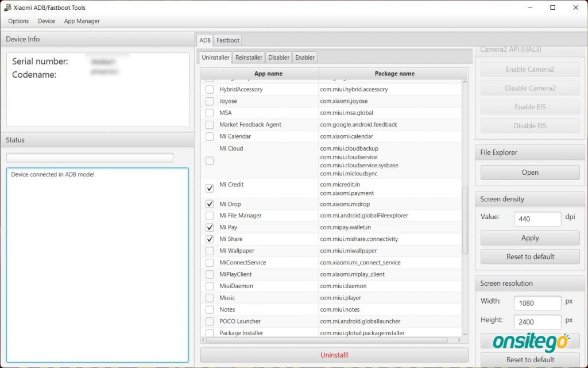This screenshot has width=588, height=368.
Task: Click Open under File Explorer
Action: point(529,172)
